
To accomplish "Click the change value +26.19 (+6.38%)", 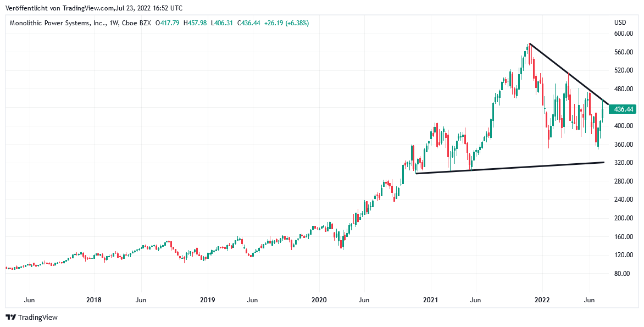I will pyautogui.click(x=286, y=24).
